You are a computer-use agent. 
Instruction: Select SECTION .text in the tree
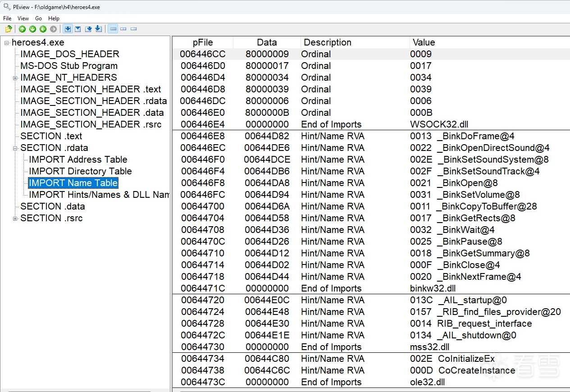51,136
